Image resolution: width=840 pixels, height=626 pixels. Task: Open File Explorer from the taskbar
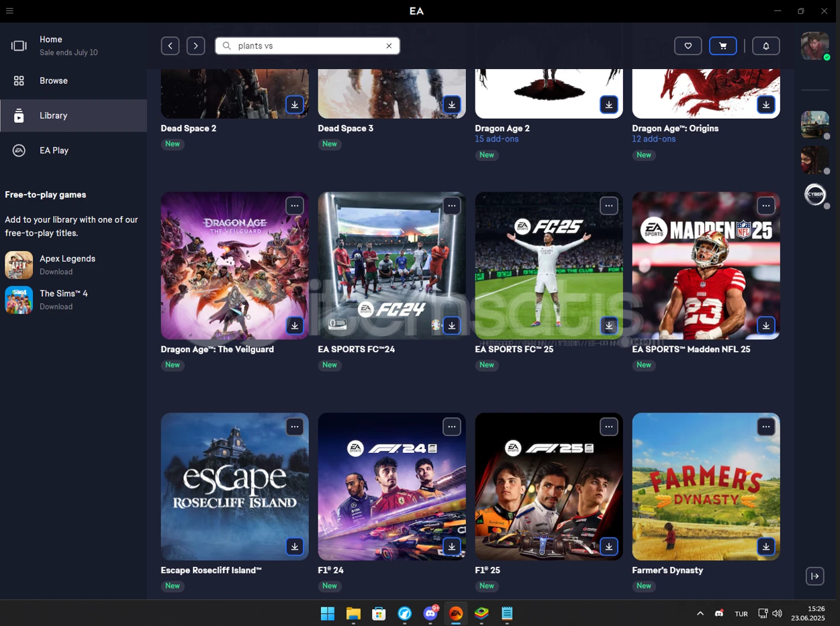click(x=353, y=613)
